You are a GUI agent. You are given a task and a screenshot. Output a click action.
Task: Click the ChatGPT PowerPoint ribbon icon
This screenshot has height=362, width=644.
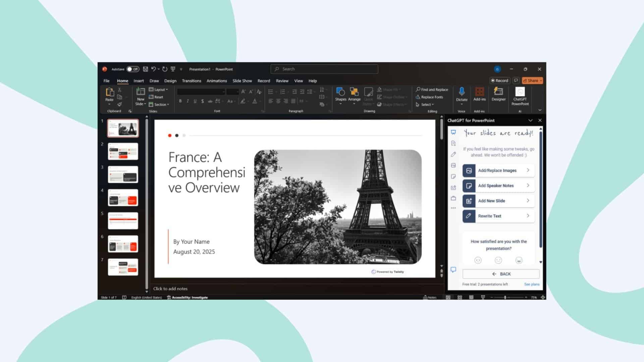(x=520, y=96)
